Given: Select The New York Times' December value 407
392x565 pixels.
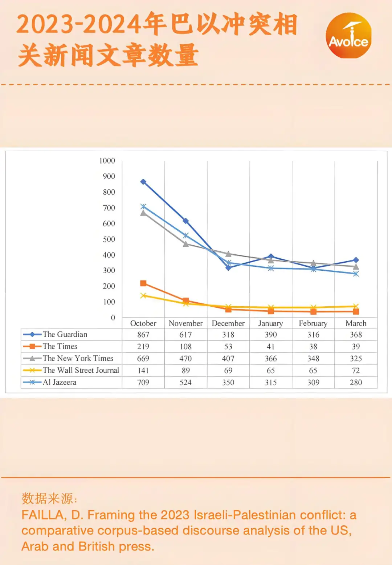Looking at the screenshot, I should (228, 359).
